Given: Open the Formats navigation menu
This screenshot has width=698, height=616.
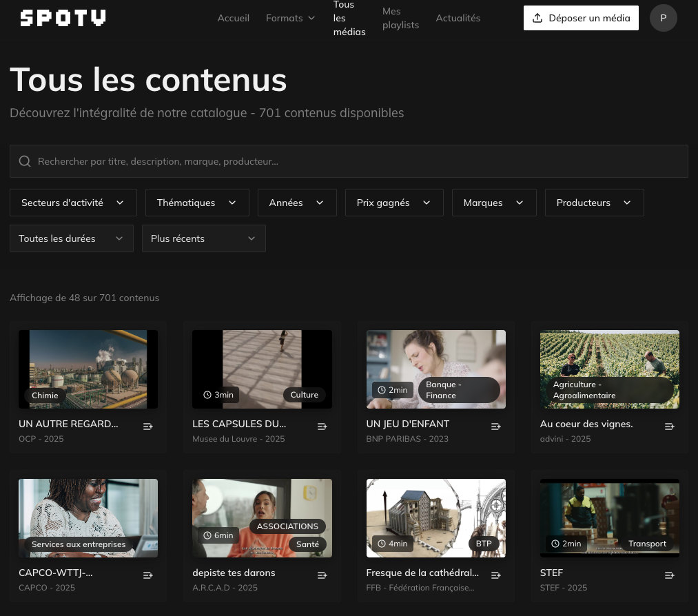Looking at the screenshot, I should (x=290, y=18).
